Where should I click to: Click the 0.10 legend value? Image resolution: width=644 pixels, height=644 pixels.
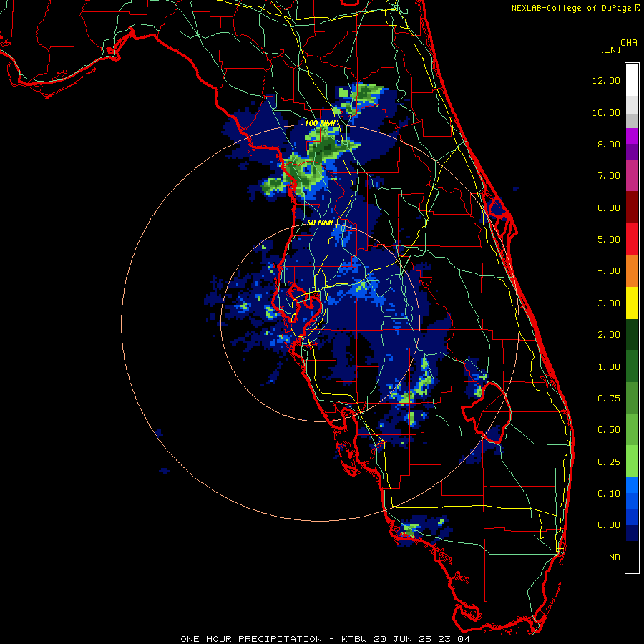609,494
